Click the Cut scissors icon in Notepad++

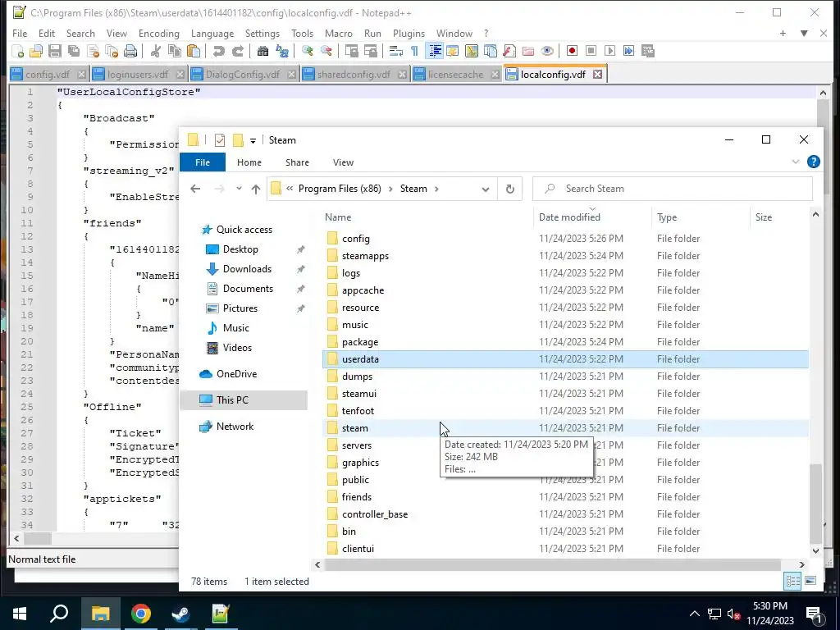[x=156, y=51]
